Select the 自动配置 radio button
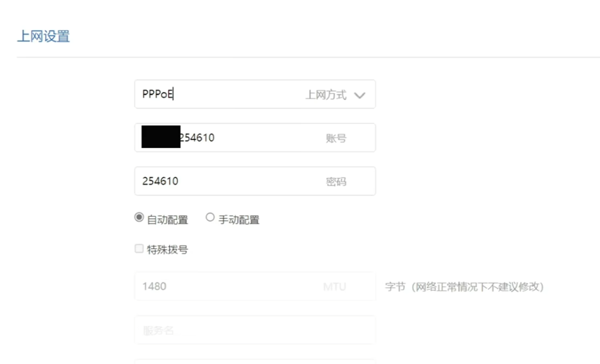The height and width of the screenshot is (364, 600). [139, 217]
